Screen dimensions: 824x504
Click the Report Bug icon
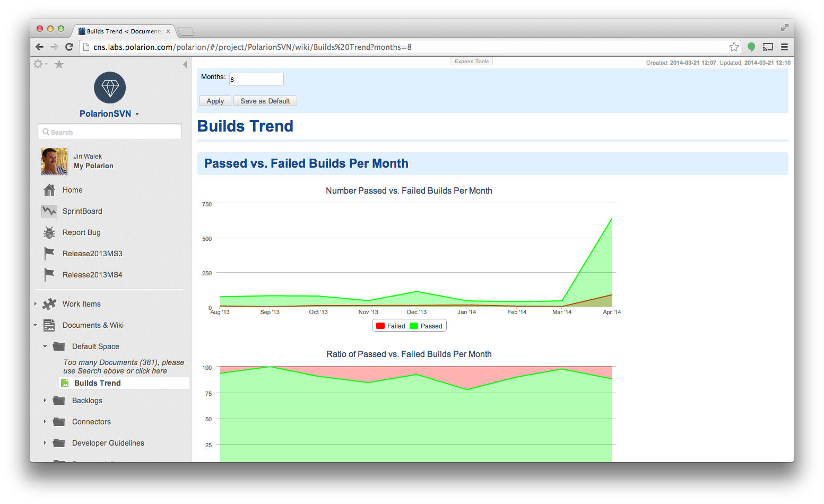pyautogui.click(x=49, y=232)
